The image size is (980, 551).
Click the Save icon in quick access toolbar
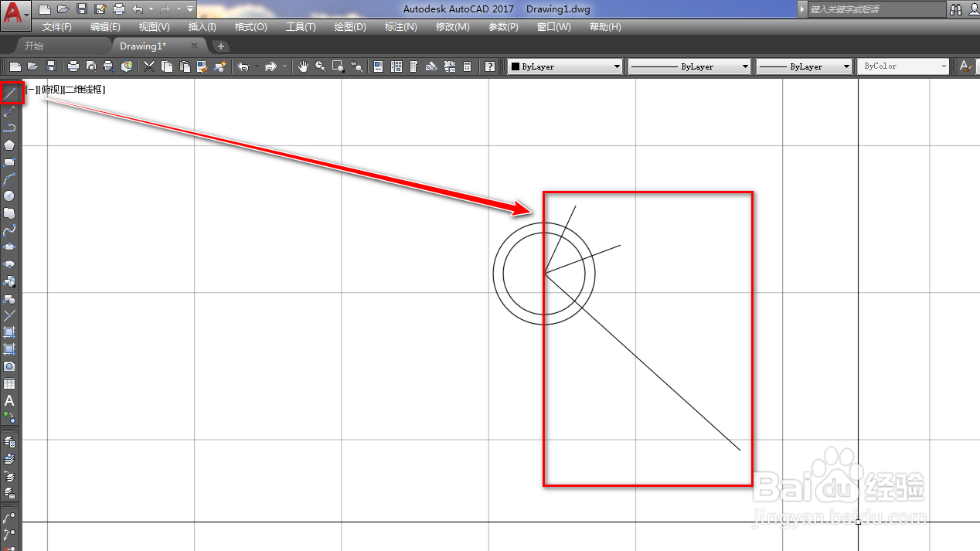tap(82, 9)
